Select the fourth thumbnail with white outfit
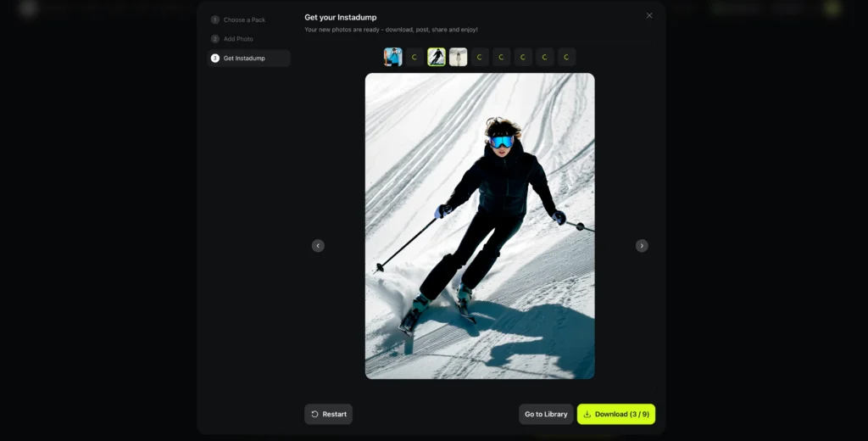 click(x=459, y=57)
